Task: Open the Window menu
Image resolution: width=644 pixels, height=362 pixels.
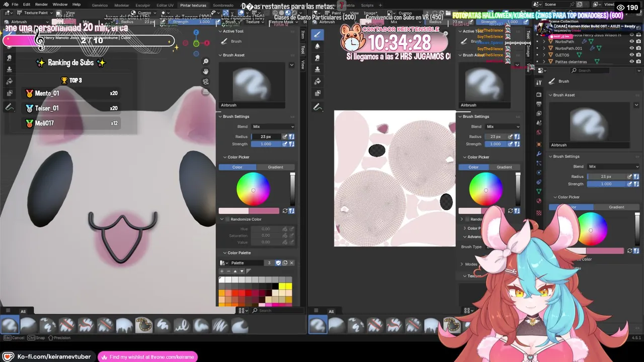Action: pyautogui.click(x=60, y=5)
